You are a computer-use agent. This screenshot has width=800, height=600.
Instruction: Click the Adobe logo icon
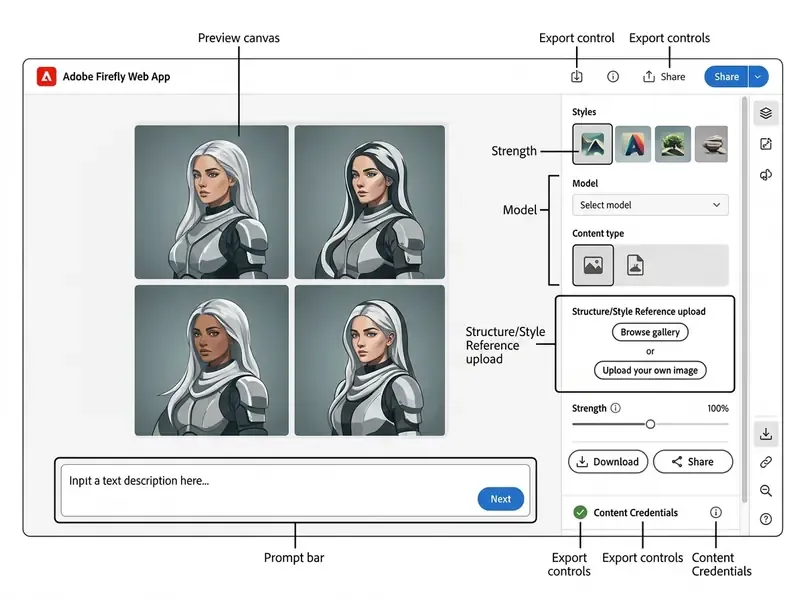point(46,77)
